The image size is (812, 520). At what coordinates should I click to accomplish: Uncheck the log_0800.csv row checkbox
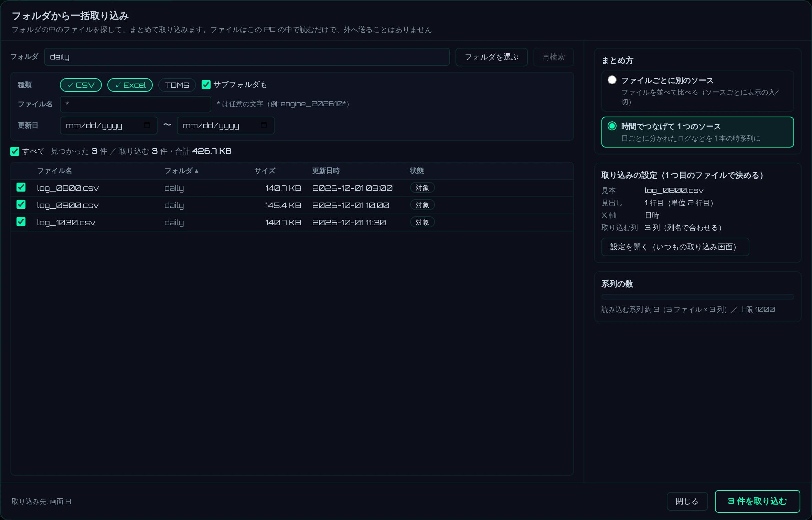(21, 187)
